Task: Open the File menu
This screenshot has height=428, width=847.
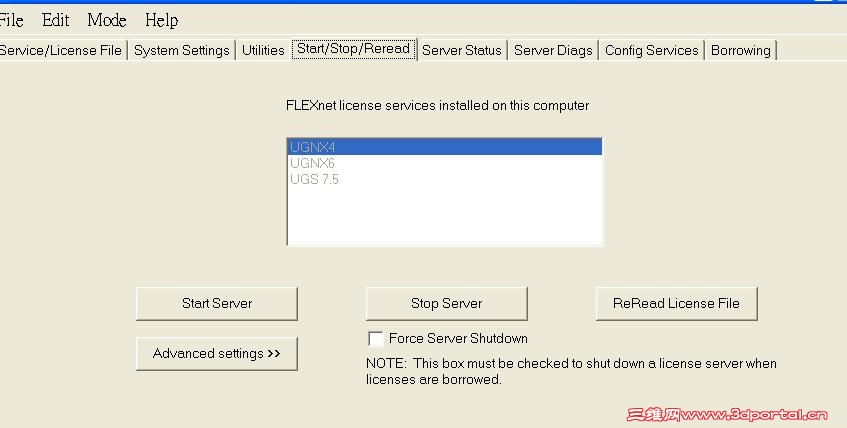Action: point(10,20)
